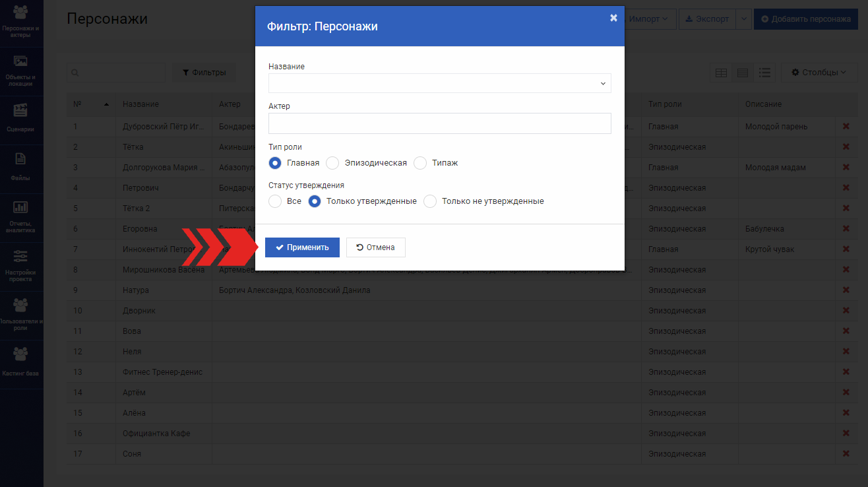Delete the Дубровский Пётр row with red X

coord(846,126)
